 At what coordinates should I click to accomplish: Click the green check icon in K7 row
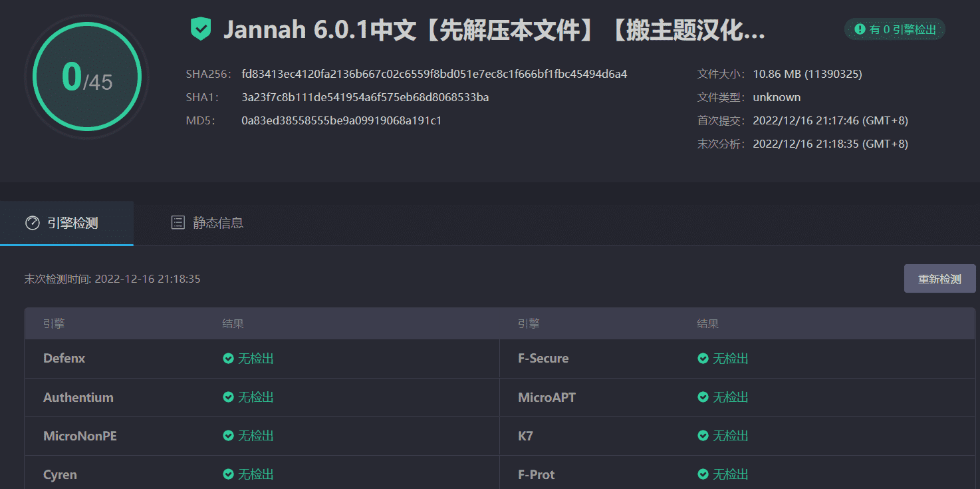tap(703, 436)
